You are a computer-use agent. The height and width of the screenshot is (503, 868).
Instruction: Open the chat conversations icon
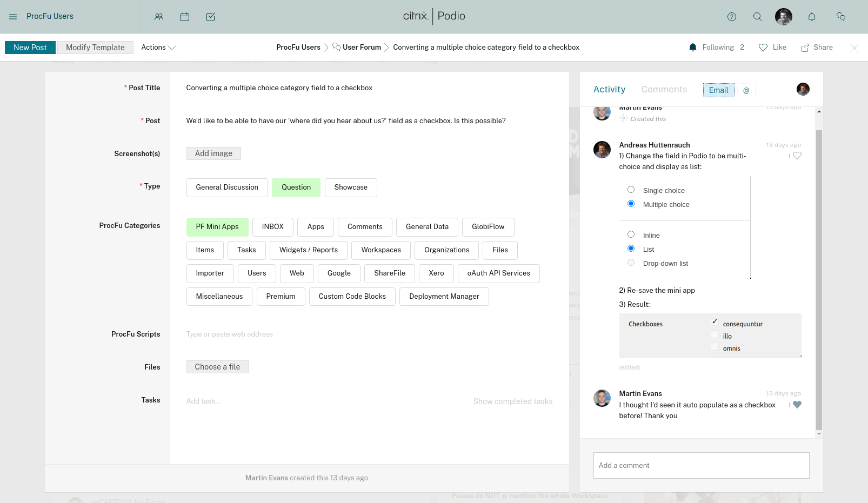pos(841,17)
